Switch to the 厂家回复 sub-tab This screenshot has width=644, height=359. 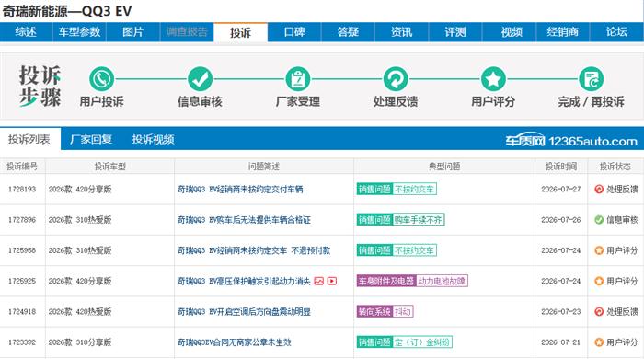point(91,139)
